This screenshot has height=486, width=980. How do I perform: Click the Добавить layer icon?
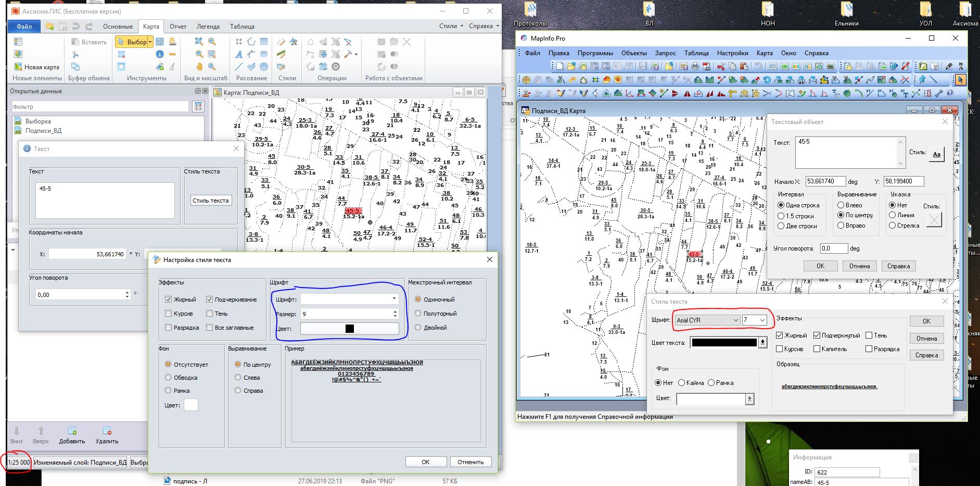72,431
